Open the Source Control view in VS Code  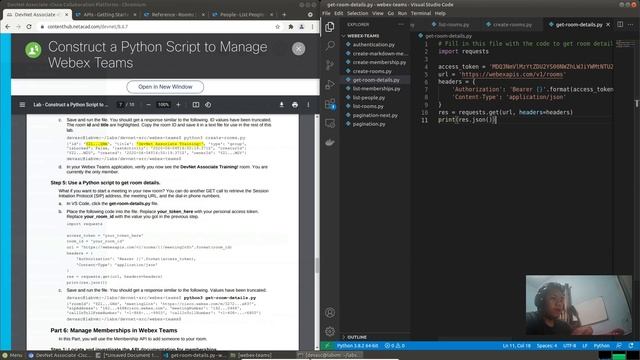[330, 65]
